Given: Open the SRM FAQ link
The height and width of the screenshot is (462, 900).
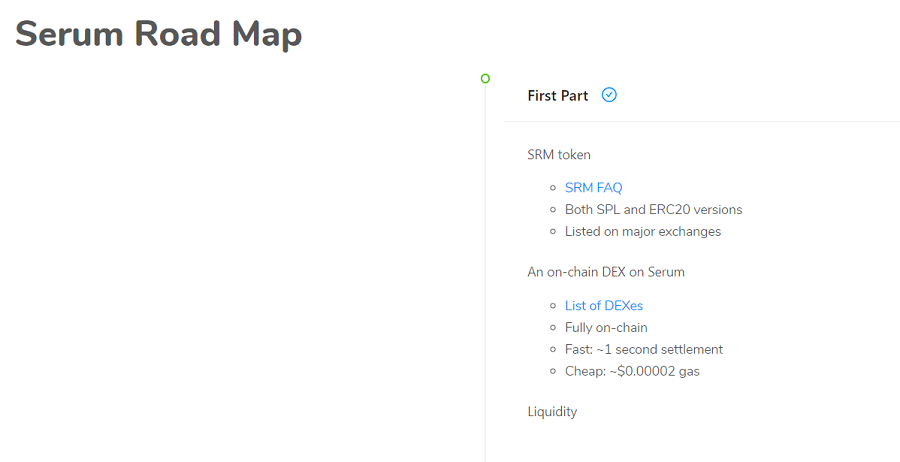Looking at the screenshot, I should pyautogui.click(x=593, y=188).
